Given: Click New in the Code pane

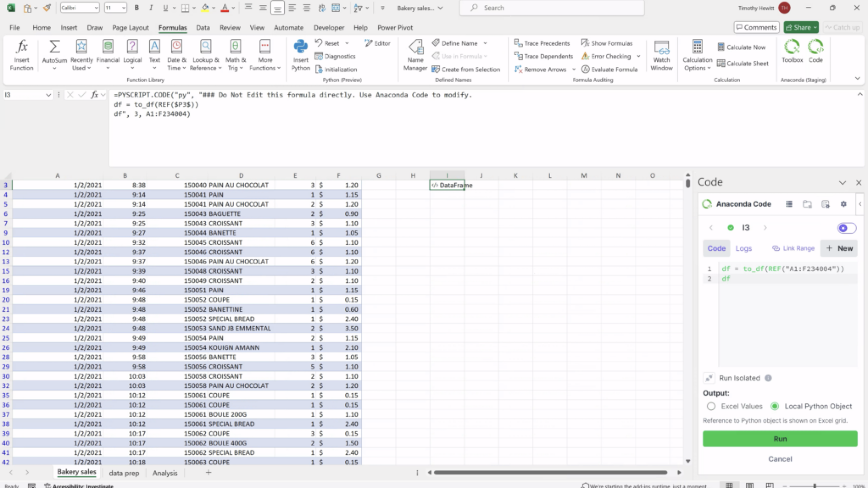Looking at the screenshot, I should click(839, 249).
